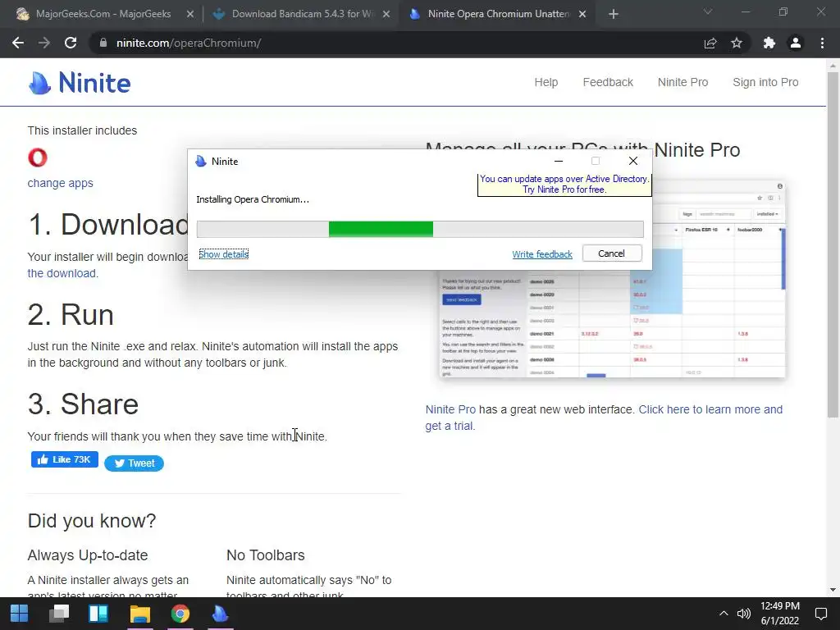This screenshot has width=840, height=630.
Task: Click the page vertical scrollbar thumb
Action: coord(833,244)
